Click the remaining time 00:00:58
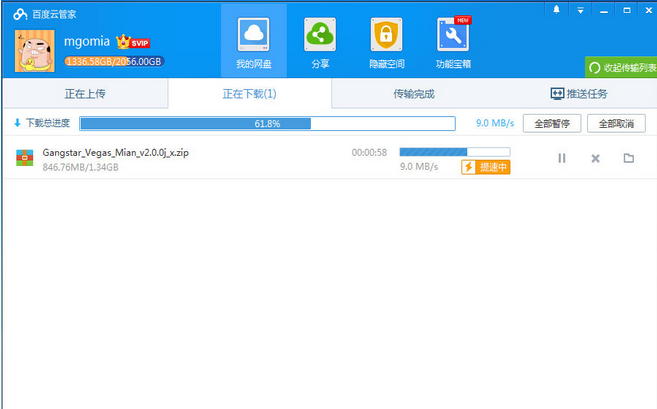Image resolution: width=657 pixels, height=409 pixels. click(369, 153)
